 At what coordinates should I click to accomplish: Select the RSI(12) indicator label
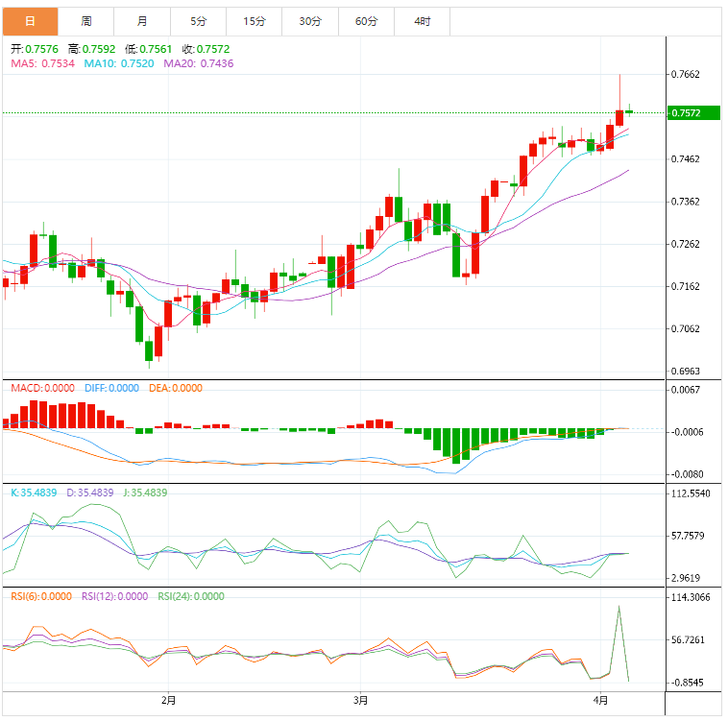click(114, 596)
